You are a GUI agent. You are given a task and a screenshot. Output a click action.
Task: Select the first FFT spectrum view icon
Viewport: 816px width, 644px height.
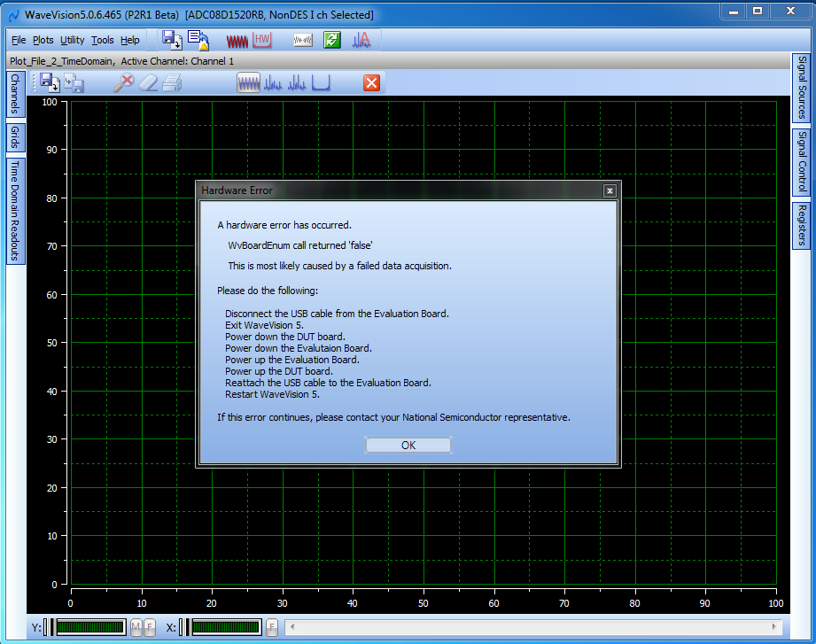point(273,82)
